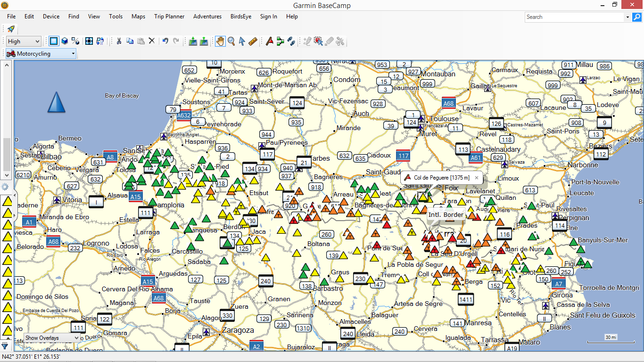
Task: Open the View menu
Action: 94,16
